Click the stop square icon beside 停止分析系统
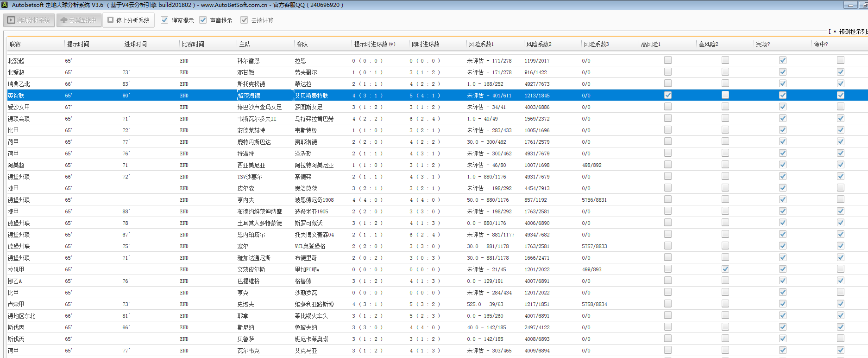Image resolution: width=868 pixels, height=358 pixels. click(x=110, y=20)
